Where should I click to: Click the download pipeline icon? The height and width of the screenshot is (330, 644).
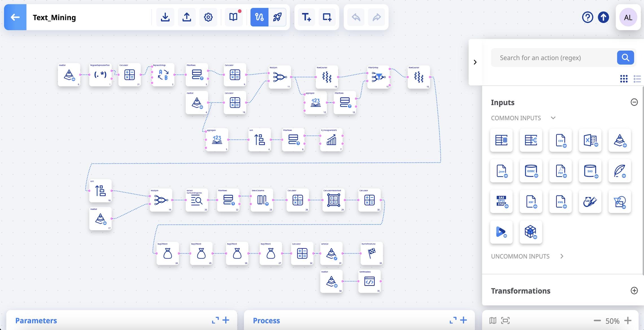click(x=165, y=17)
